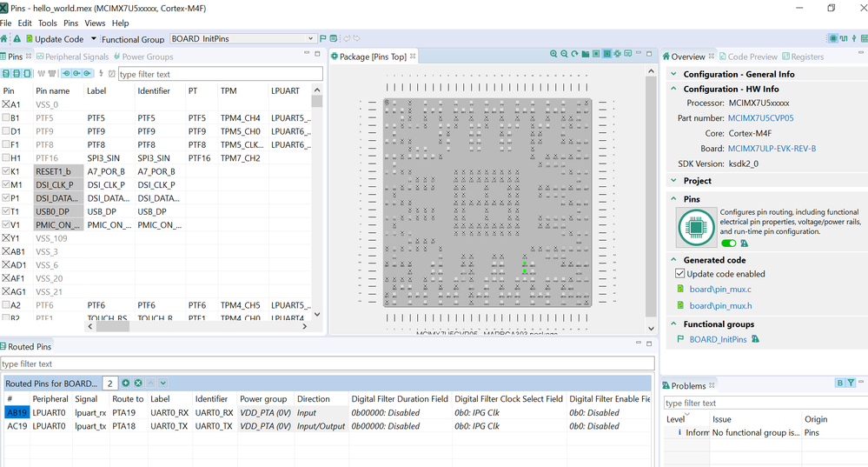Click the filter funnel icon in the Problems panel
Screen dimensions: 868x467
pyautogui.click(x=851, y=383)
